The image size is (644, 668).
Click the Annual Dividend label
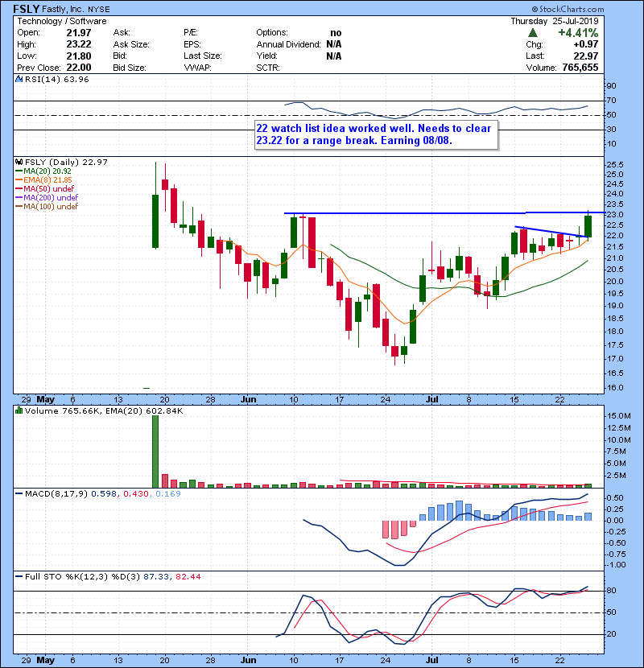coord(288,44)
